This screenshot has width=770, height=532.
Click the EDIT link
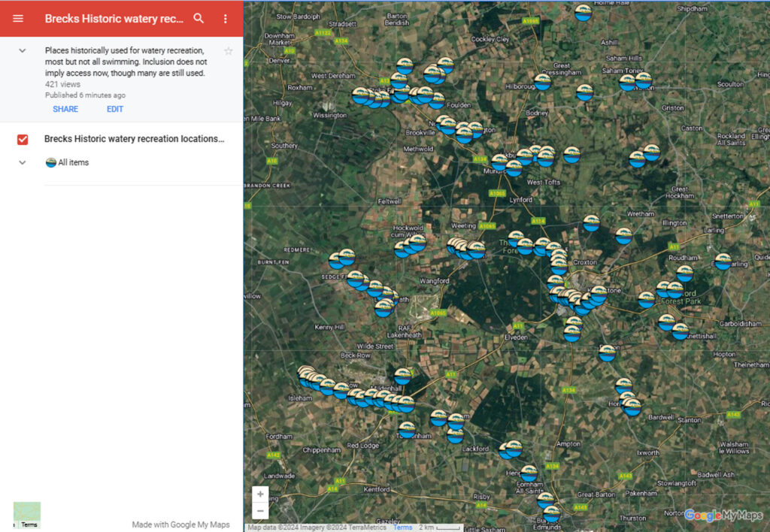coord(115,109)
